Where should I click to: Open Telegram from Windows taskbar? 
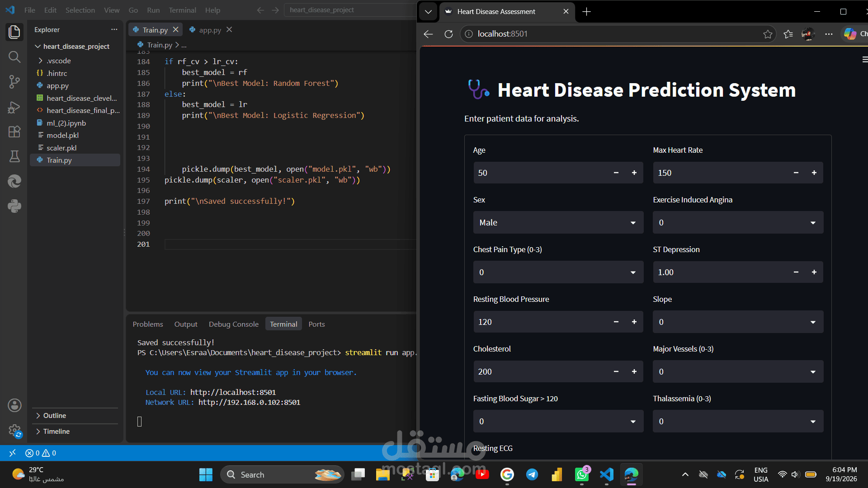(532, 474)
